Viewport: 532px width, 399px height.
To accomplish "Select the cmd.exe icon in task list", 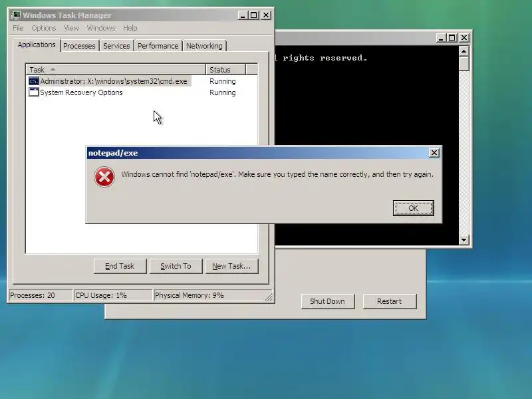I will (34, 81).
